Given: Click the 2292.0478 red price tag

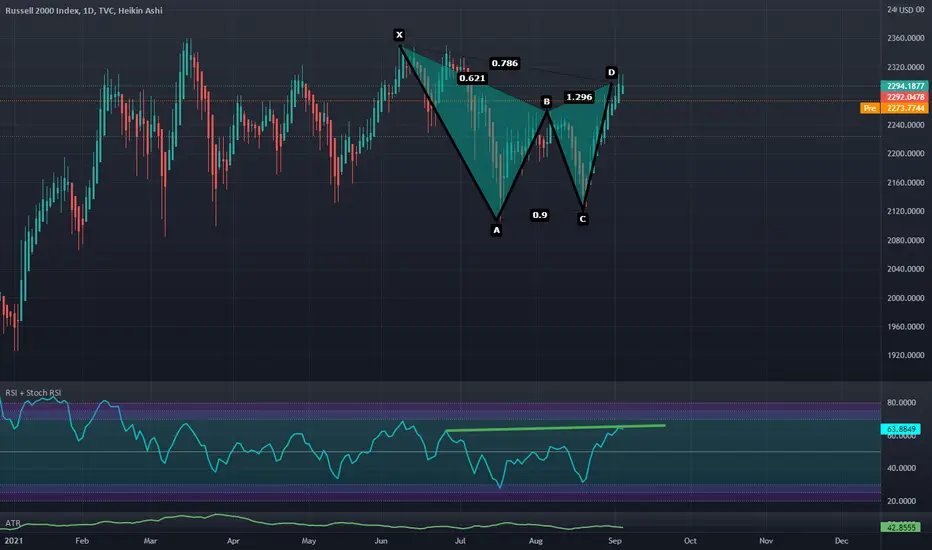Looking at the screenshot, I should (905, 97).
